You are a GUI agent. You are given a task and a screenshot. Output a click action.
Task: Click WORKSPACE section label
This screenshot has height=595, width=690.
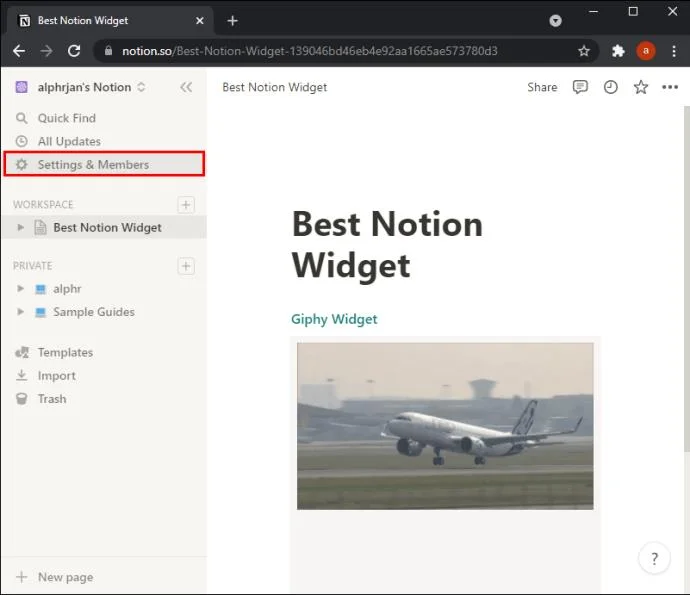(x=43, y=205)
